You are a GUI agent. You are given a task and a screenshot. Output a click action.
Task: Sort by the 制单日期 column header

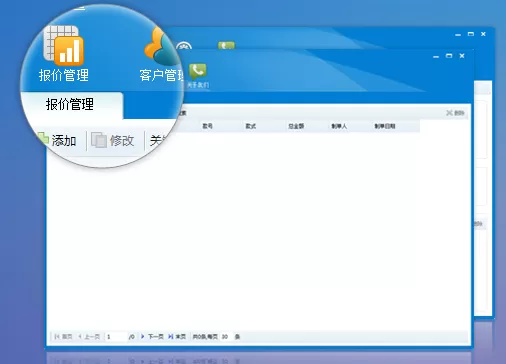385,126
